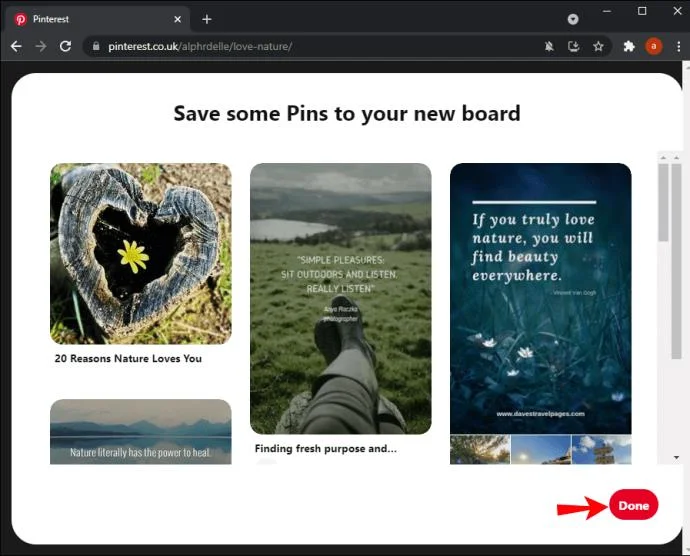The width and height of the screenshot is (690, 556).
Task: Click the Finding fresh purpose and... title
Action: tap(326, 449)
